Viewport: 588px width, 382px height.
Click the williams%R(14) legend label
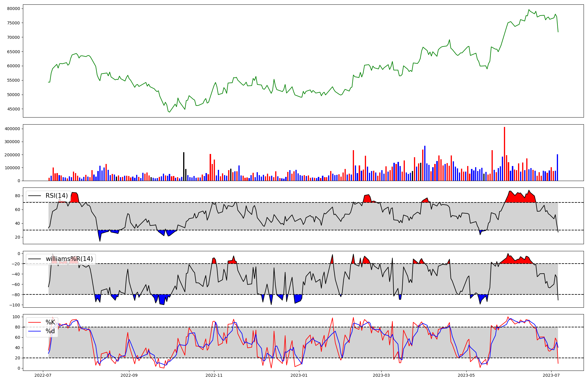coord(69,259)
